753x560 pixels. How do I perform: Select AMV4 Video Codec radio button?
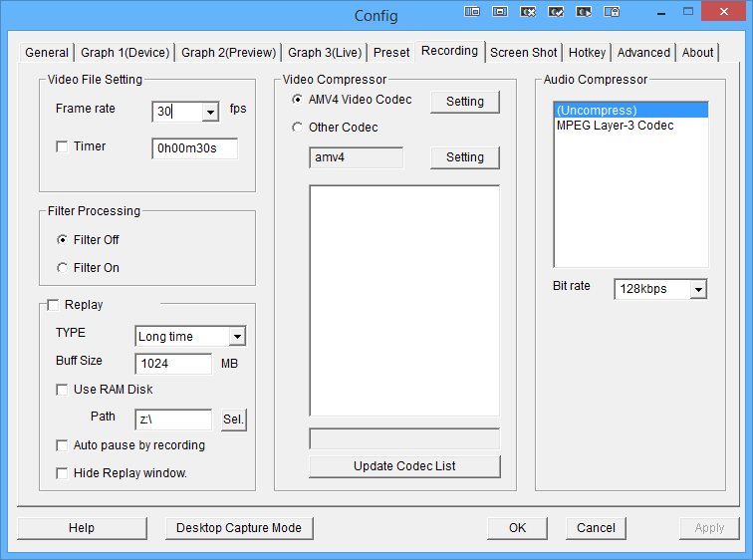(x=297, y=100)
